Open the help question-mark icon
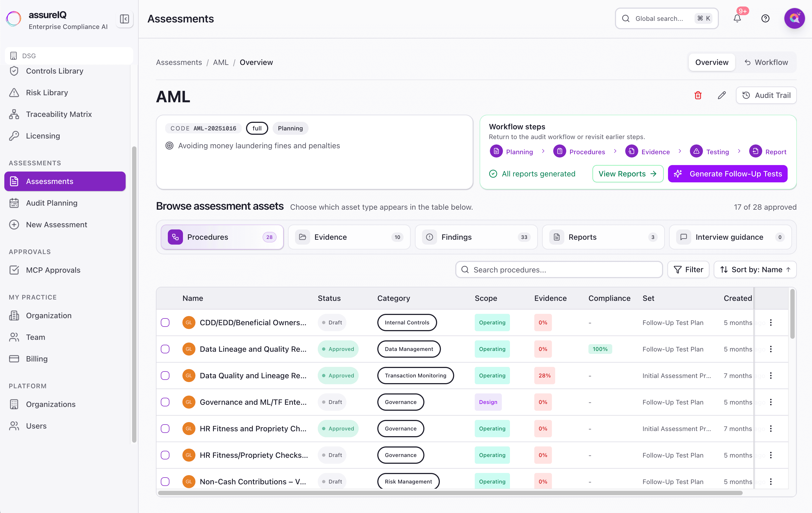 pyautogui.click(x=765, y=19)
